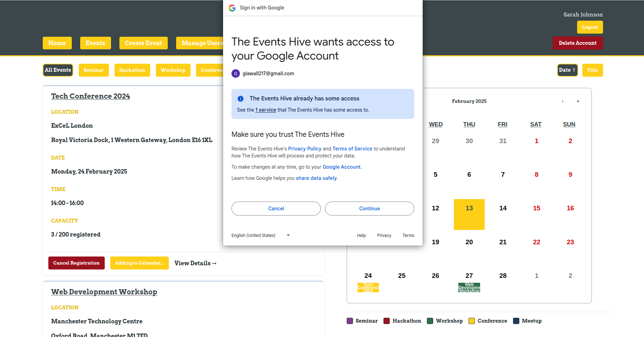Click the Monday, 24 February 2025 date text
The height and width of the screenshot is (337, 644).
[89, 171]
